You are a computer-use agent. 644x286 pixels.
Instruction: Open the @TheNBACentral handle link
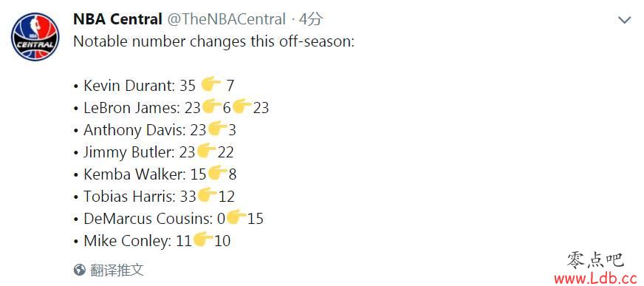click(x=226, y=19)
